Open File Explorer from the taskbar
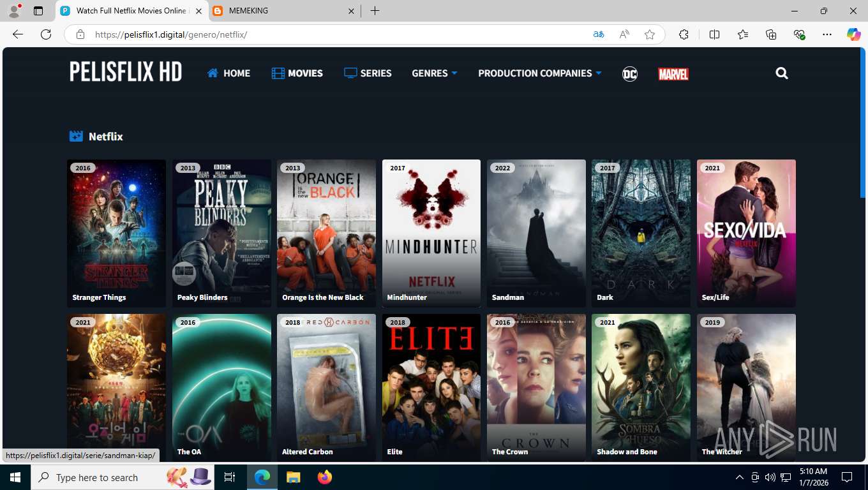 (293, 477)
